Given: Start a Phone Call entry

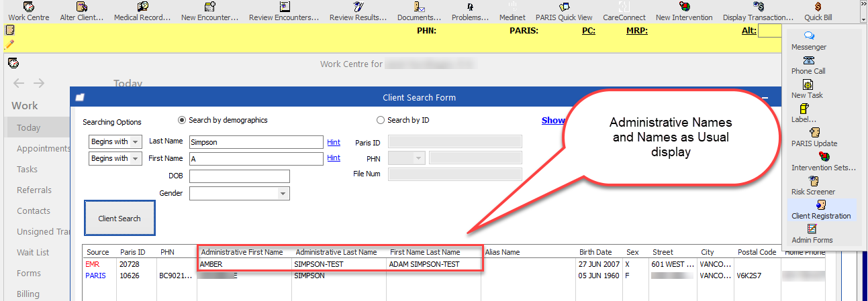Looking at the screenshot, I should click(808, 64).
